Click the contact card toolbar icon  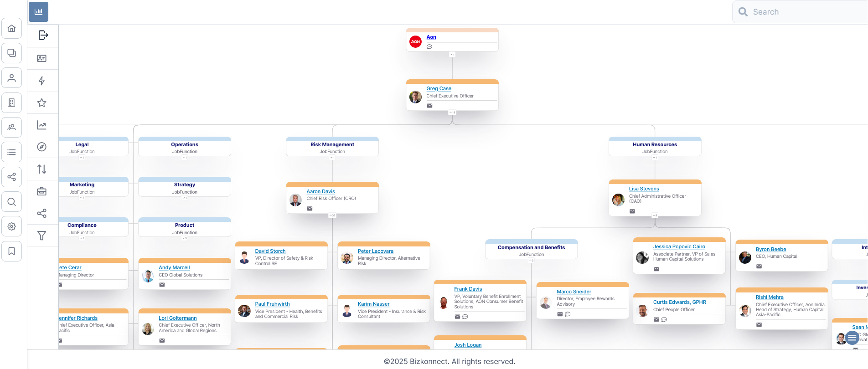pyautogui.click(x=41, y=58)
